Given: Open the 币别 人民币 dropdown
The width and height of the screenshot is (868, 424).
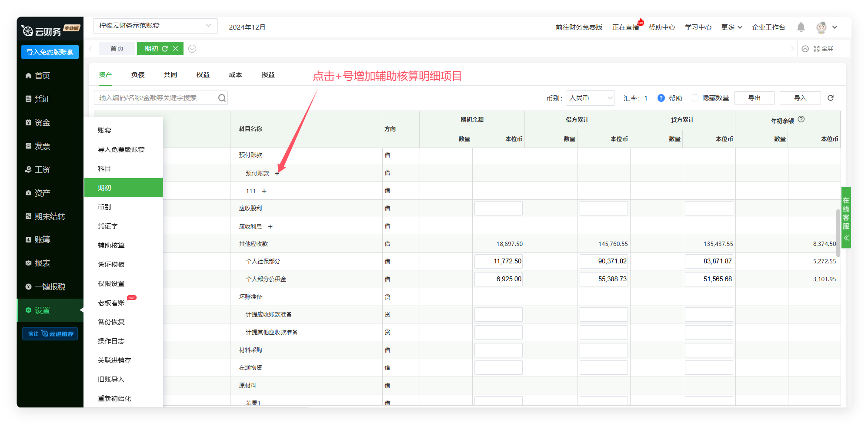Looking at the screenshot, I should [x=590, y=98].
